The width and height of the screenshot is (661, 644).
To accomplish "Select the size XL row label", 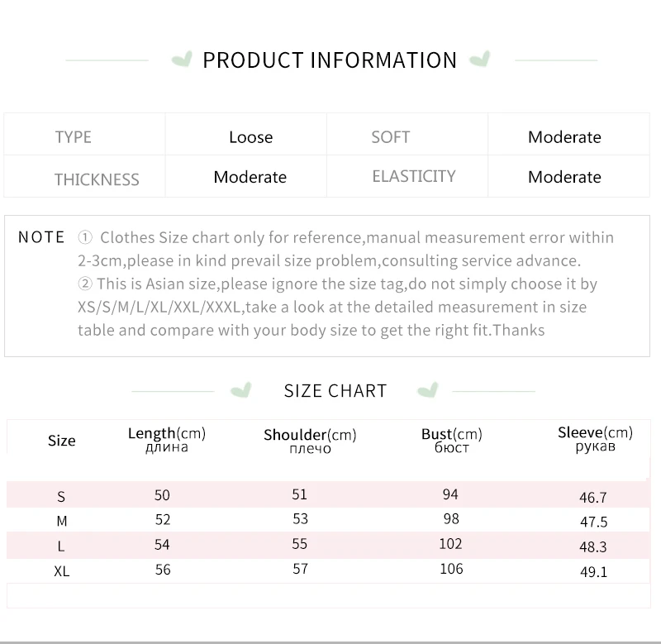I will point(61,571).
